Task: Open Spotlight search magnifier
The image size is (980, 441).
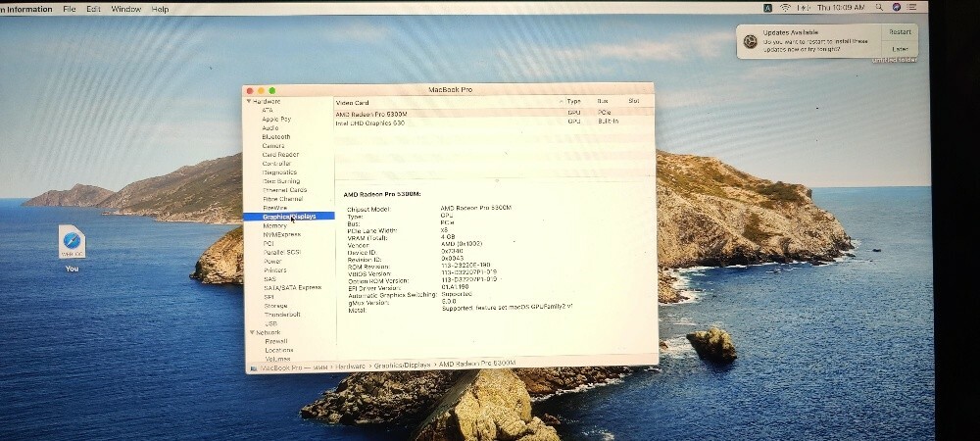Action: 879,8
